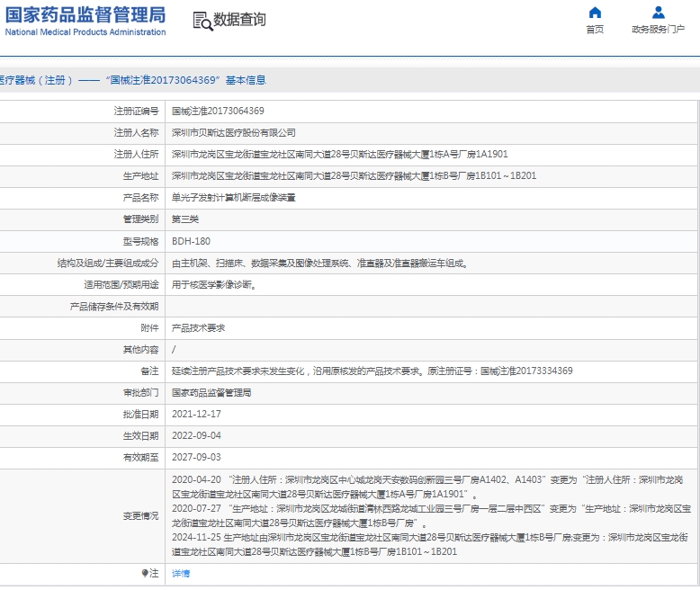Image resolution: width=700 pixels, height=590 pixels.
Task: Click the 适用范围/预期用途 label
Action: (121, 285)
